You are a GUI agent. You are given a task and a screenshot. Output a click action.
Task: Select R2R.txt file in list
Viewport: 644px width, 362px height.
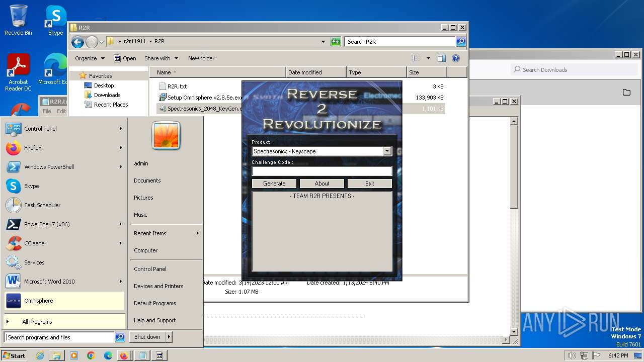point(177,86)
